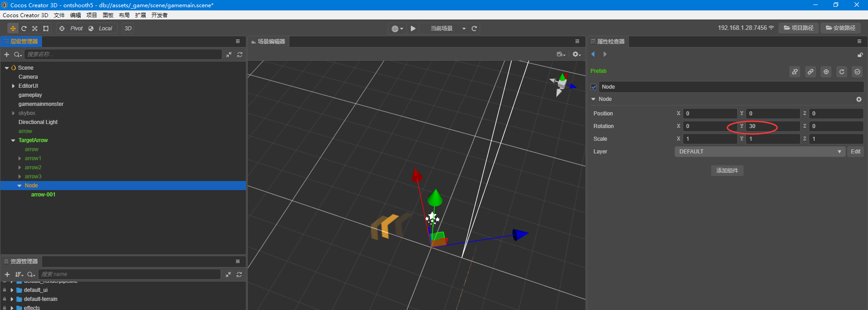Open the 编辑 menu
The image size is (868, 310).
coord(75,15)
